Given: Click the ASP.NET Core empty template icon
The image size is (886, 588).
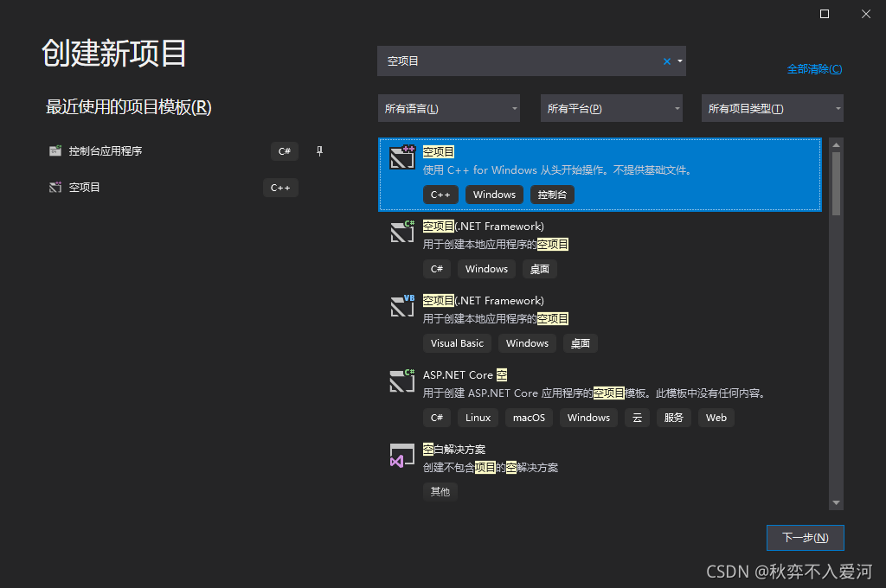Looking at the screenshot, I should tap(402, 380).
